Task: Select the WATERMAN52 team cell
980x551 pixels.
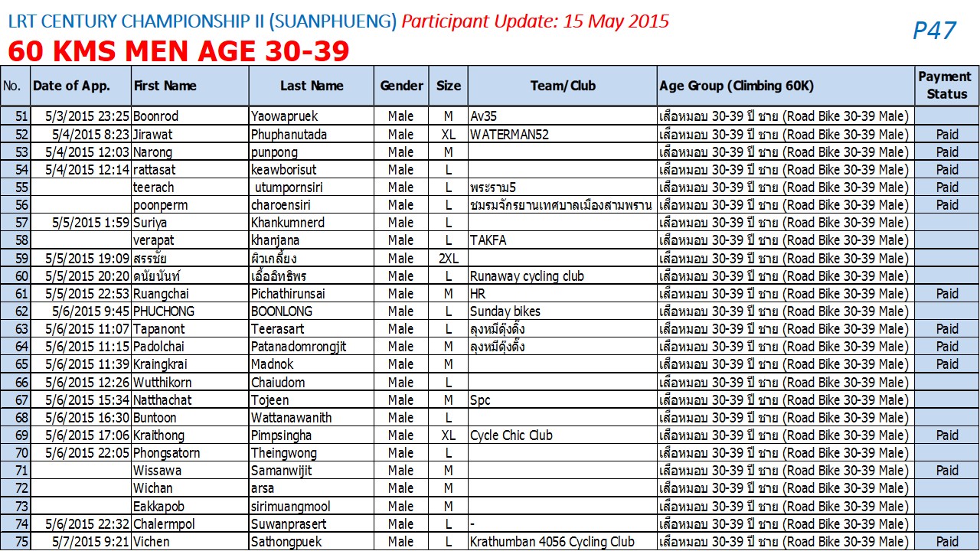Action: (x=563, y=135)
